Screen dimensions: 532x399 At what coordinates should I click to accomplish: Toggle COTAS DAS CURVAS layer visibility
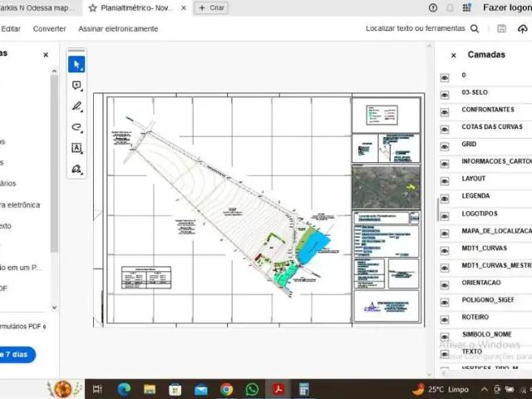click(x=445, y=130)
